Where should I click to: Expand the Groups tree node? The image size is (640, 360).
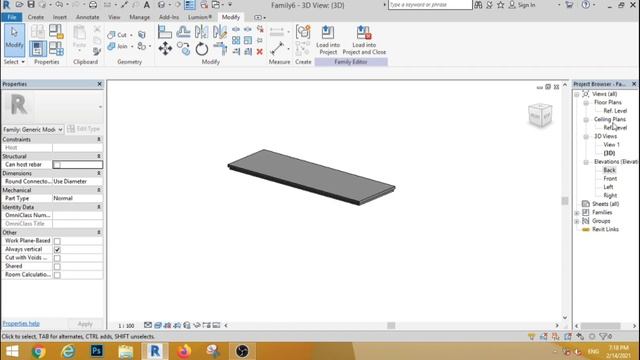[x=577, y=221]
